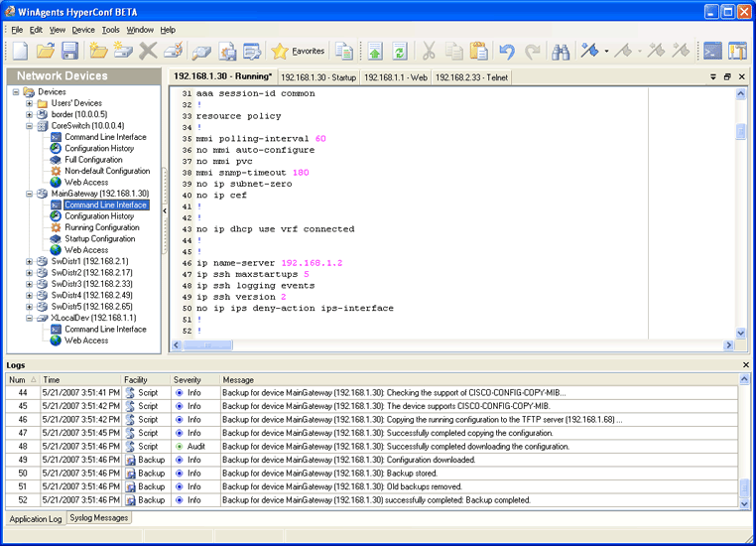The height and width of the screenshot is (546, 756).
Task: Click the logs scrollbar's up arrow
Action: click(744, 379)
